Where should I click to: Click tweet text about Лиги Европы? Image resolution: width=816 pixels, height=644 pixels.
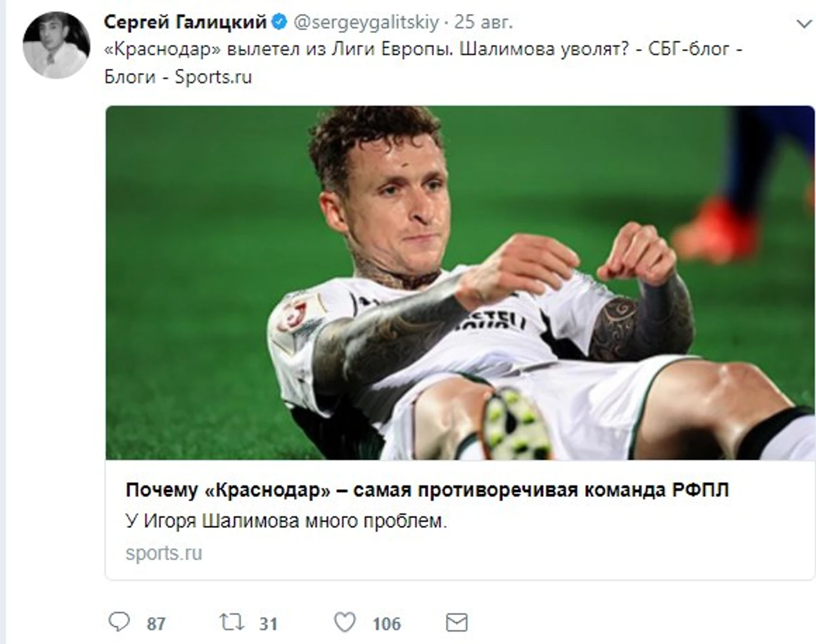point(423,49)
